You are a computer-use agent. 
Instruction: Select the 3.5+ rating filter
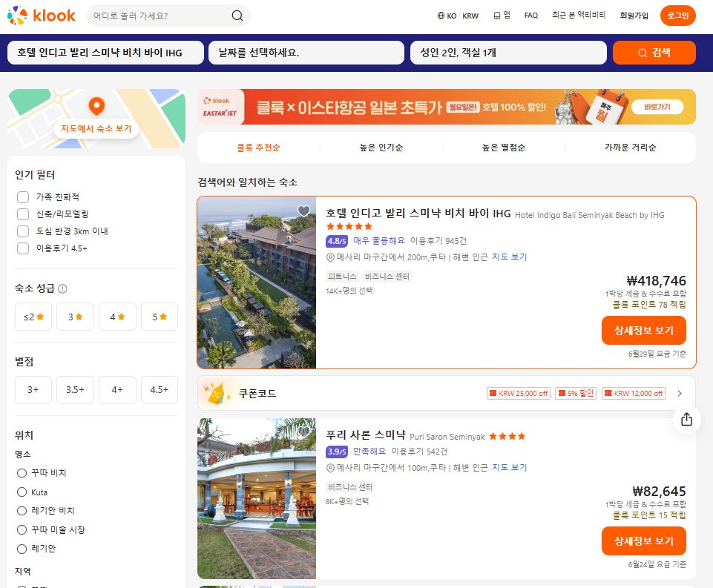pyautogui.click(x=75, y=390)
